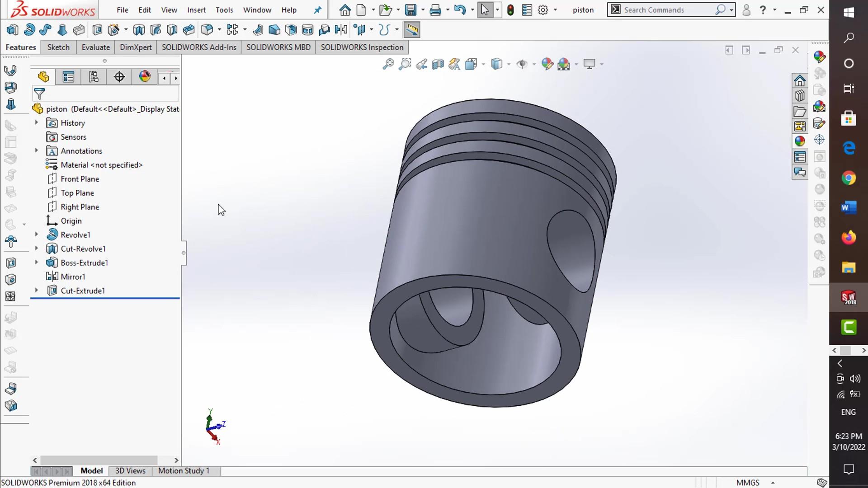Select Material <not specified> in the tree
868x488 pixels.
pos(102,164)
